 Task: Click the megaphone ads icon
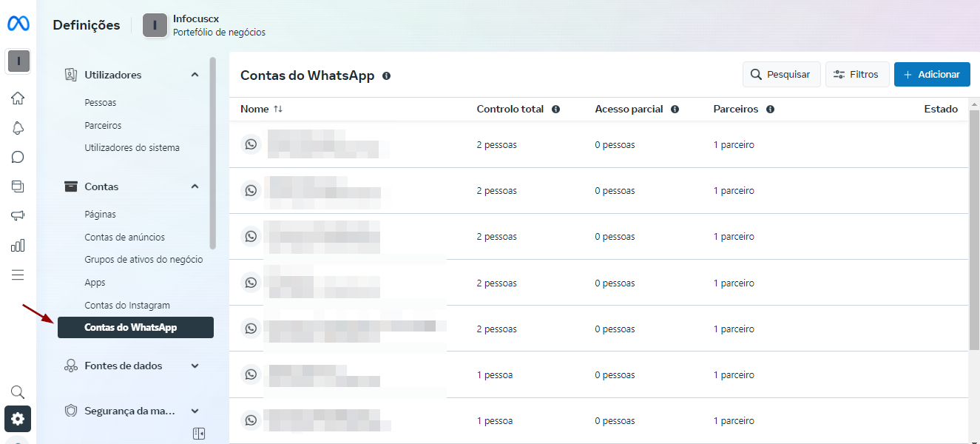click(18, 216)
